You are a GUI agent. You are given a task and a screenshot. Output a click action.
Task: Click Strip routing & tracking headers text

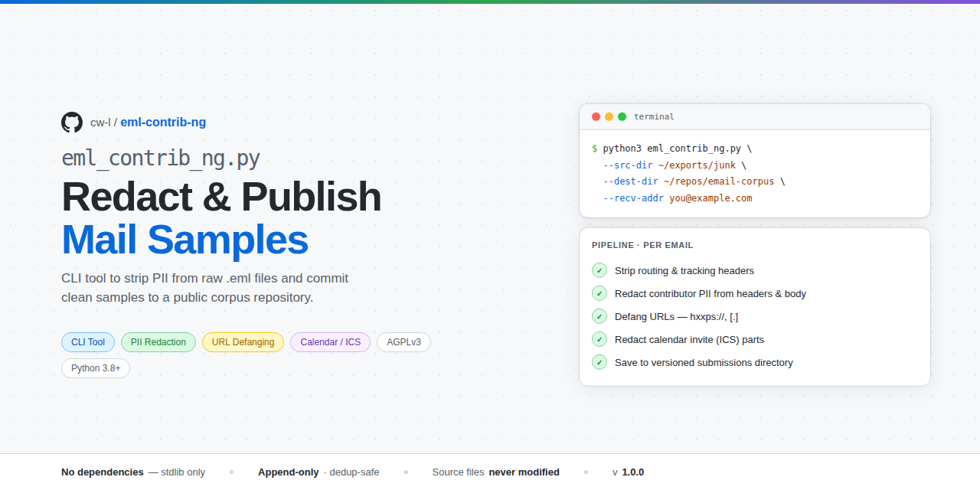684,271
